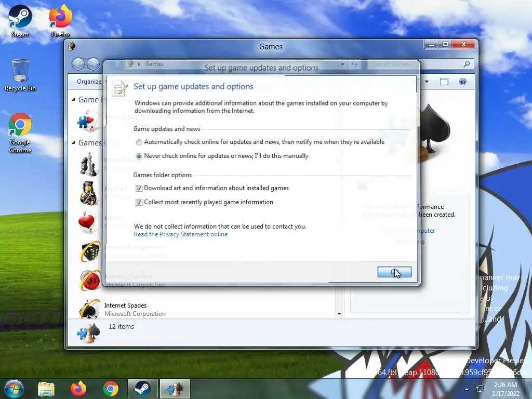532x399 pixels.
Task: Open the Organize menu in Games window
Action: tap(89, 82)
